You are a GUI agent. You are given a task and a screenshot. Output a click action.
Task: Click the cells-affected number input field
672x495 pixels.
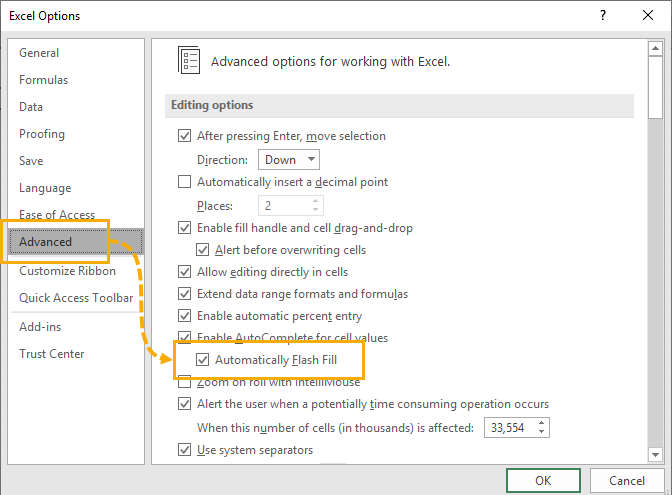point(508,428)
